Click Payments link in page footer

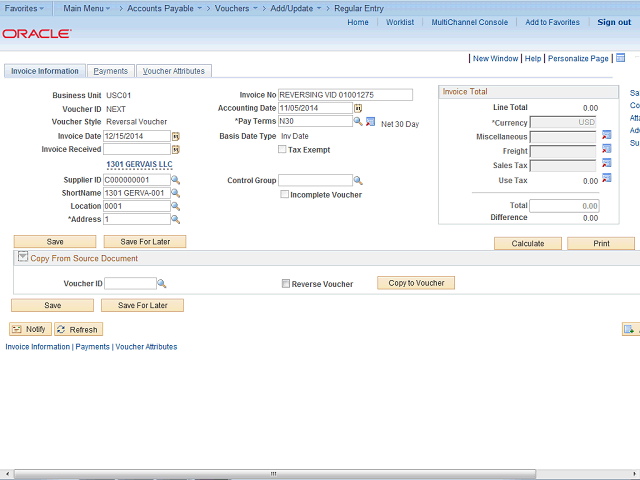[93, 347]
